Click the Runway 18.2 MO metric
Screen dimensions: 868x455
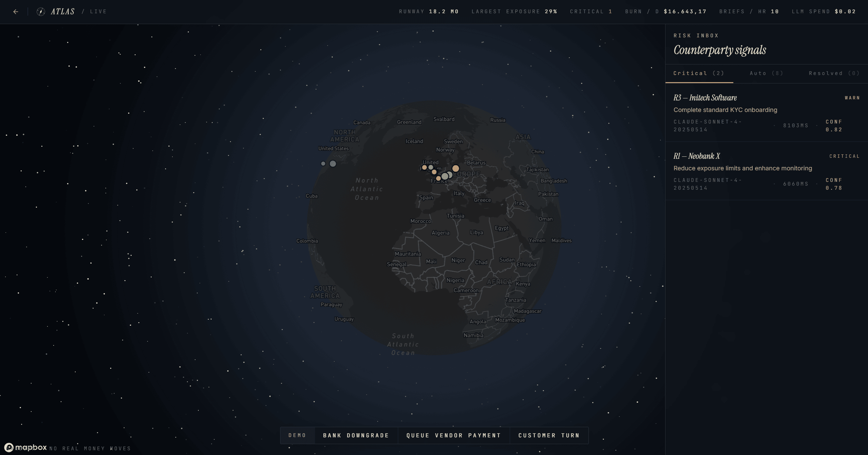(429, 12)
